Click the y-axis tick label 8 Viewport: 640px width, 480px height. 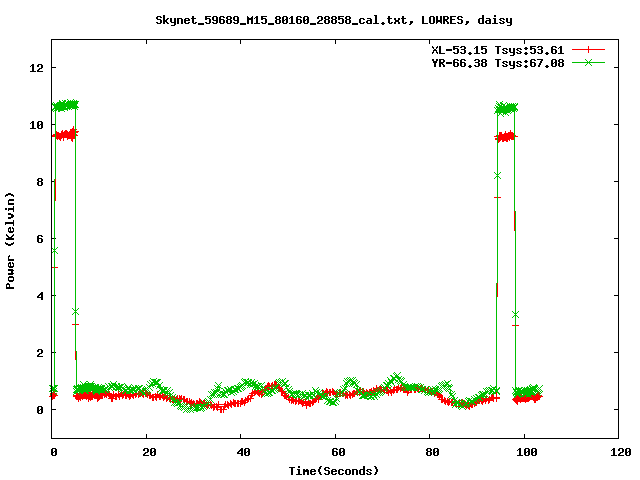(x=40, y=182)
